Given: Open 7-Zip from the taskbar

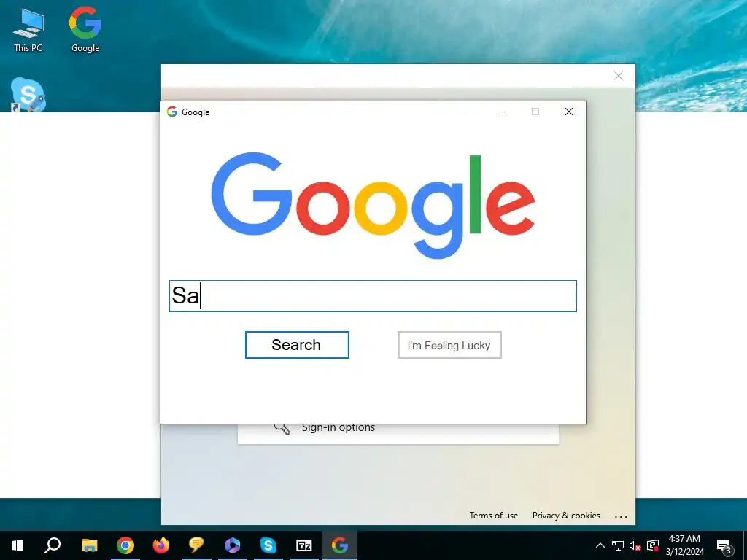Looking at the screenshot, I should pyautogui.click(x=304, y=545).
